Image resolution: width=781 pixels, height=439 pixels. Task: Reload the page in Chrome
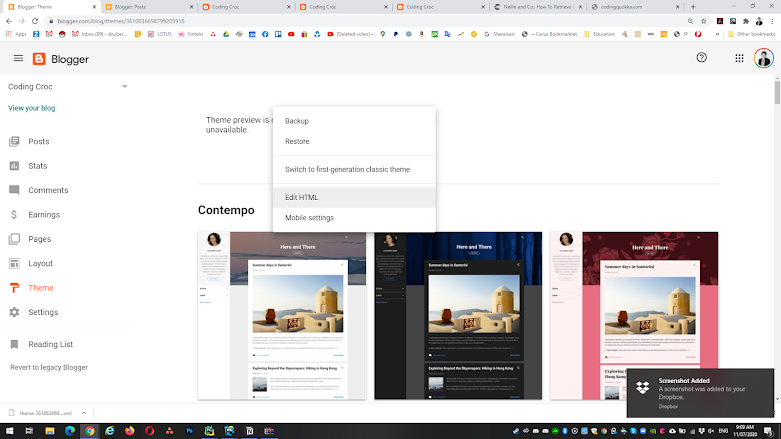coord(35,21)
